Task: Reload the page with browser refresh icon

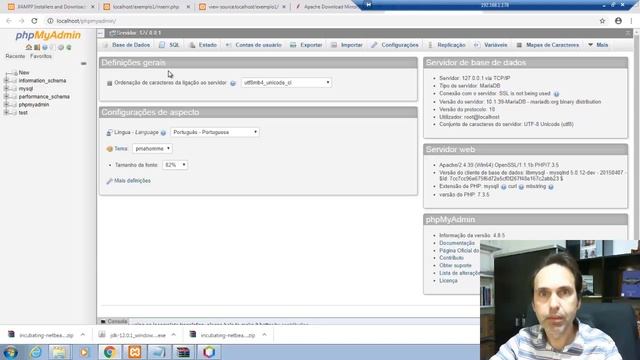Action: click(34, 21)
